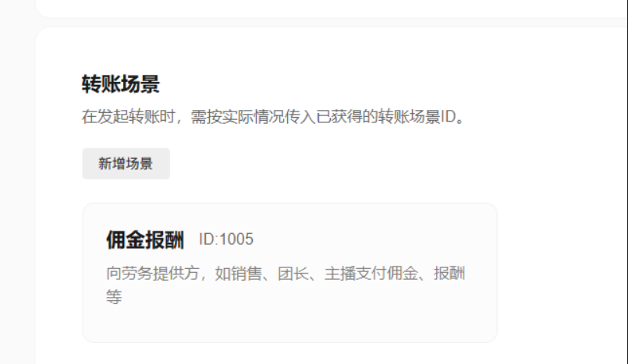The width and height of the screenshot is (628, 364).
Task: Click the ID:1005 scene identifier label
Action: click(226, 239)
